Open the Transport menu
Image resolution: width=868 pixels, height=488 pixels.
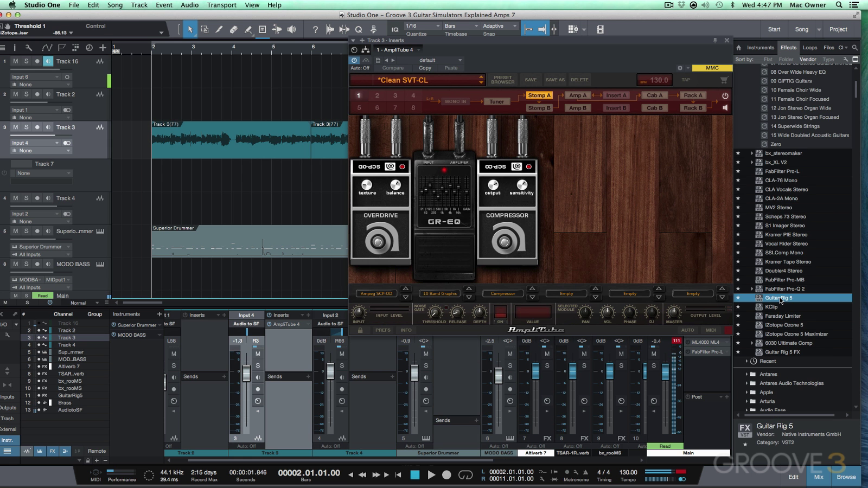pyautogui.click(x=221, y=5)
